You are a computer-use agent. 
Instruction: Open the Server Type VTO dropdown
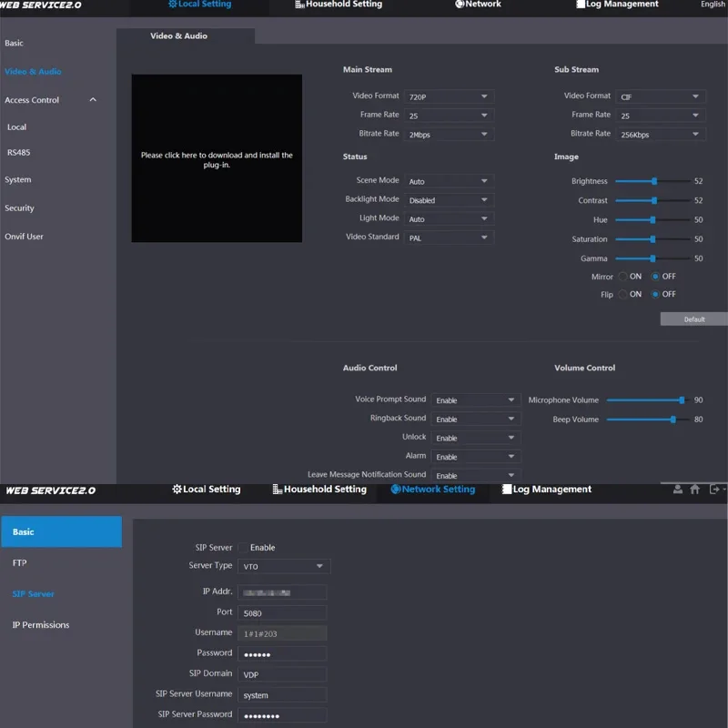click(x=284, y=566)
